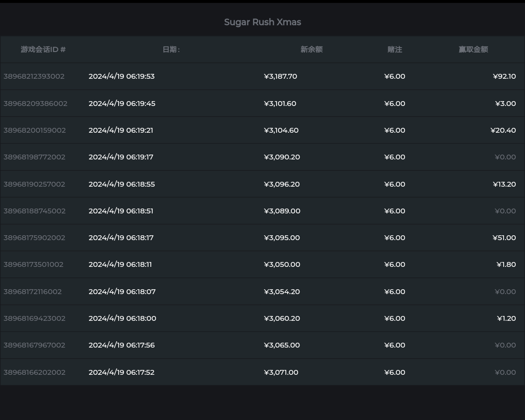This screenshot has width=525, height=420.
Task: Click win amount ¥20.40
Action: 503,130
